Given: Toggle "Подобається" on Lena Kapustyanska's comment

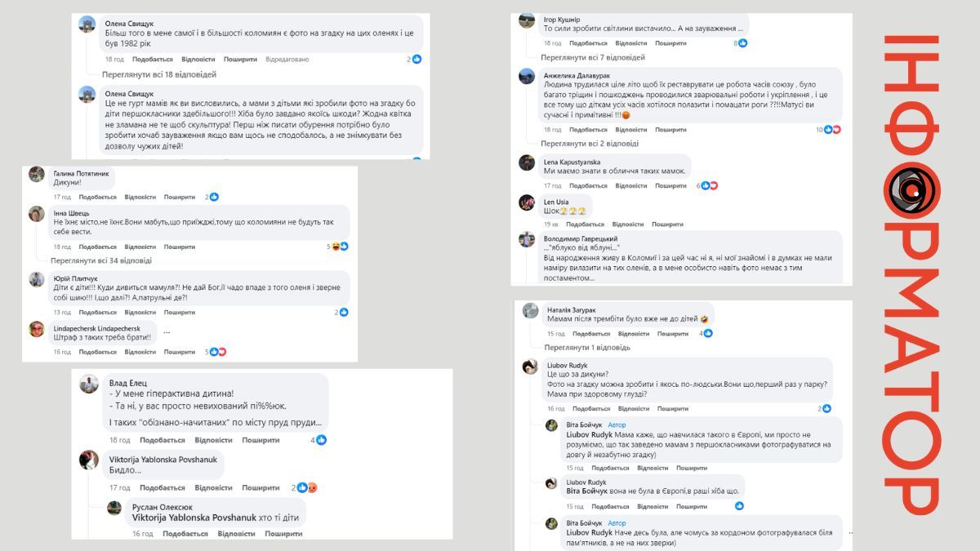Looking at the screenshot, I should tap(588, 185).
